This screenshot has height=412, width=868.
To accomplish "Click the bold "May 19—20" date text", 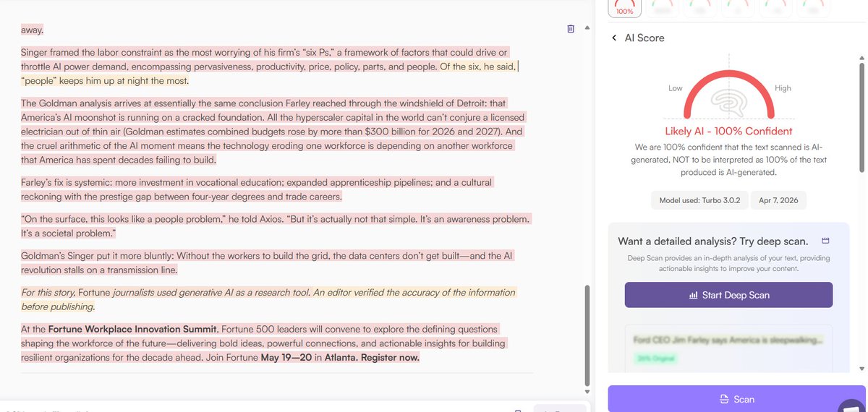I will point(286,358).
